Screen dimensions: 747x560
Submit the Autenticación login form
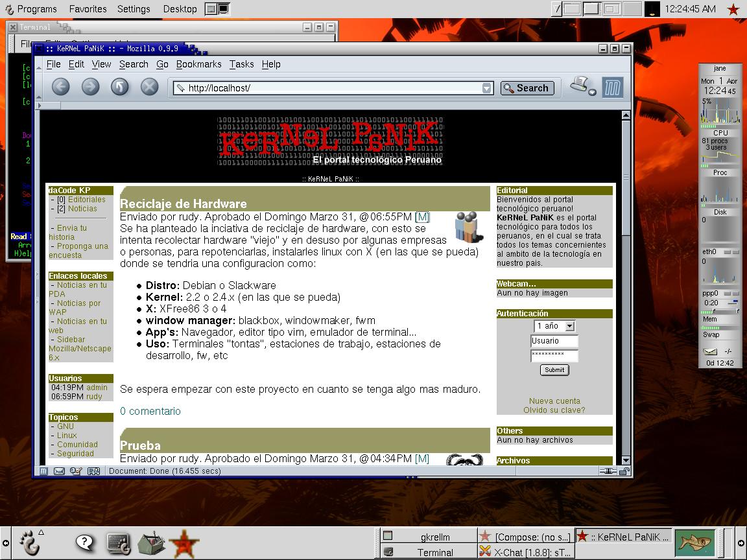[x=554, y=370]
